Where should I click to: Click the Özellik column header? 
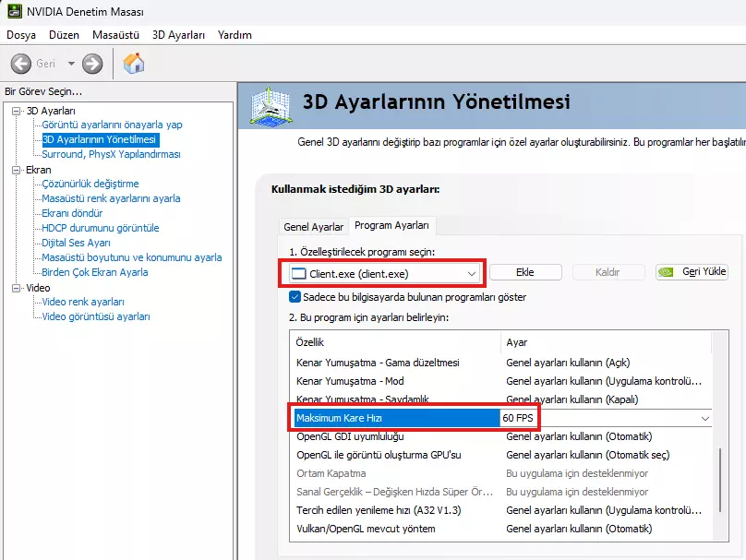pos(396,342)
